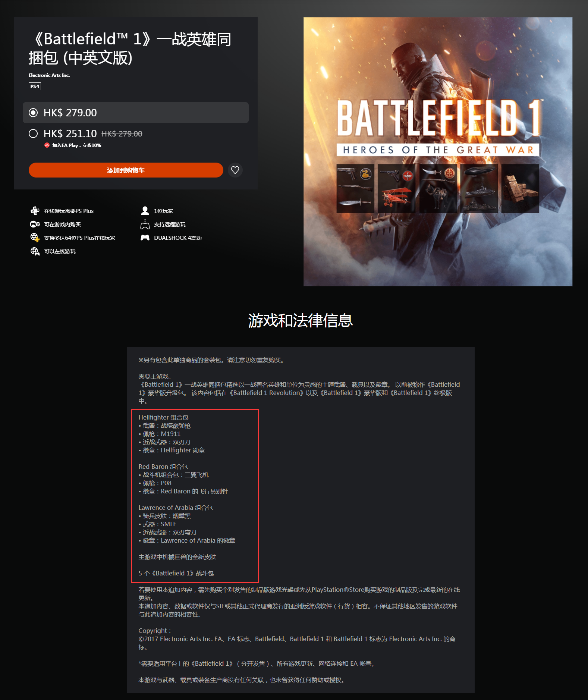Screen dimensions: 588x700
Task: Click the 游戏和法律信息 section heading
Action: click(x=301, y=320)
